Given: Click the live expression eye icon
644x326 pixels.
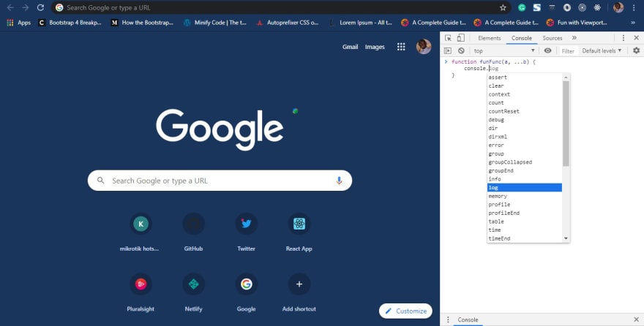Looking at the screenshot, I should (x=547, y=50).
